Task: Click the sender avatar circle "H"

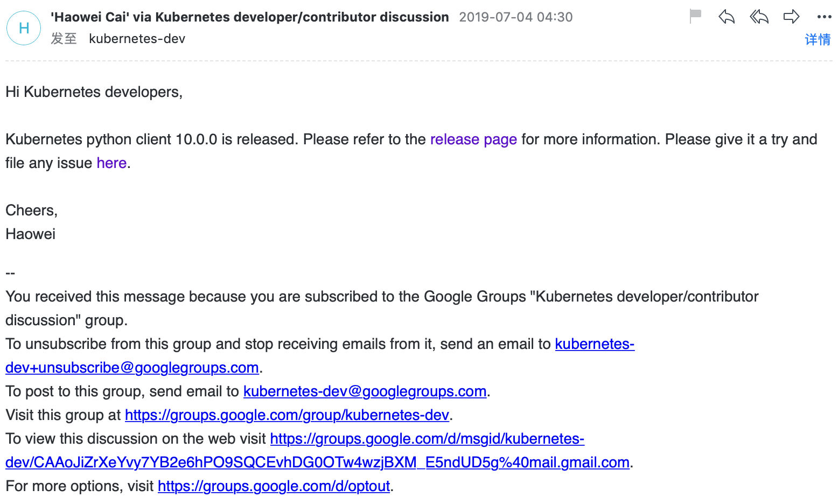Action: (24, 28)
